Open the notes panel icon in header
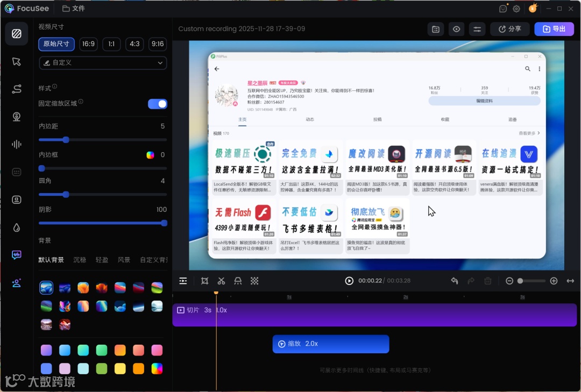 coord(436,29)
